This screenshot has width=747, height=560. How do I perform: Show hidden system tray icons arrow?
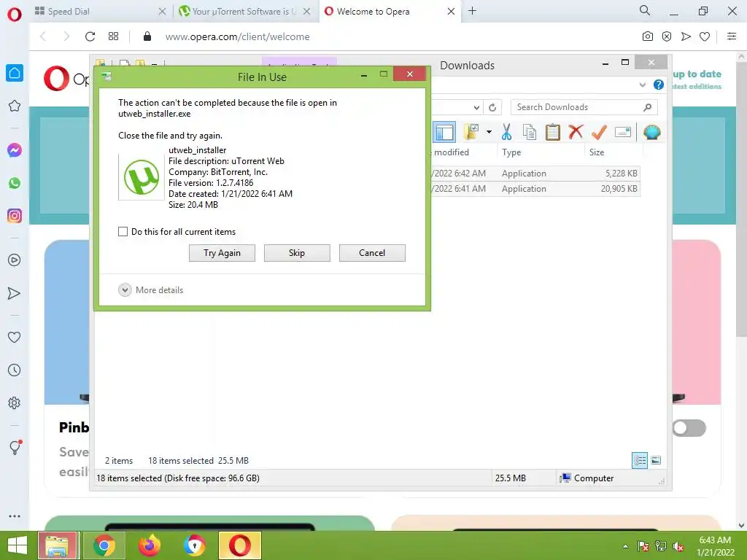coord(625,546)
